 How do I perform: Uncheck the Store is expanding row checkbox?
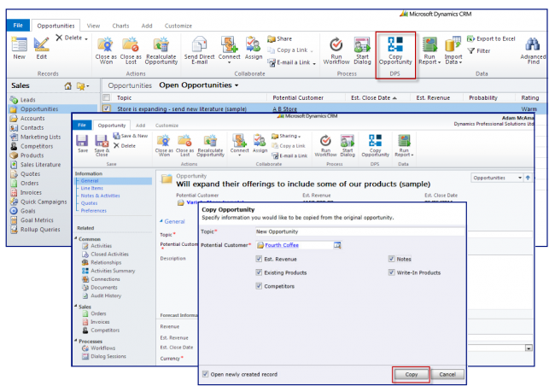[106, 108]
